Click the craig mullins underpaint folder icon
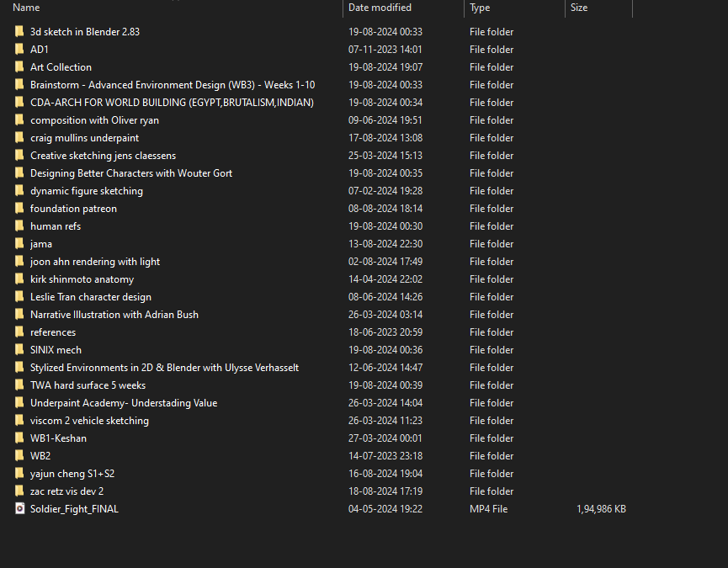 [19, 138]
